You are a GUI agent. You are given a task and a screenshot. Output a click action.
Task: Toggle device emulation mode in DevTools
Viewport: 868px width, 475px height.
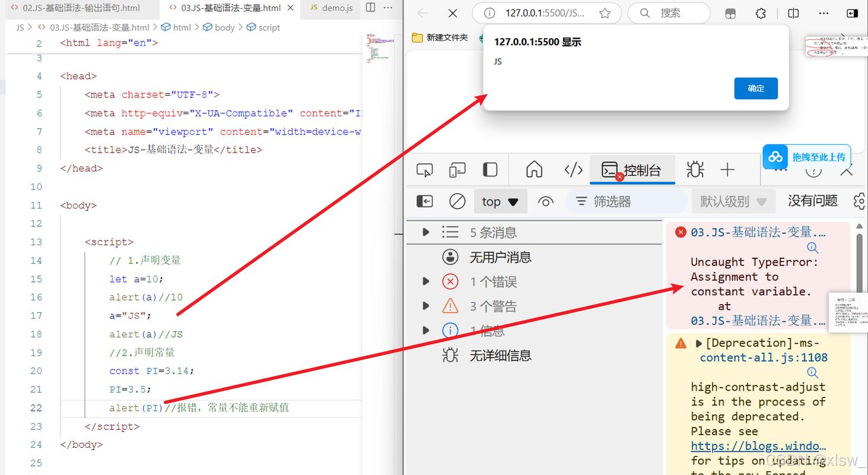(457, 170)
